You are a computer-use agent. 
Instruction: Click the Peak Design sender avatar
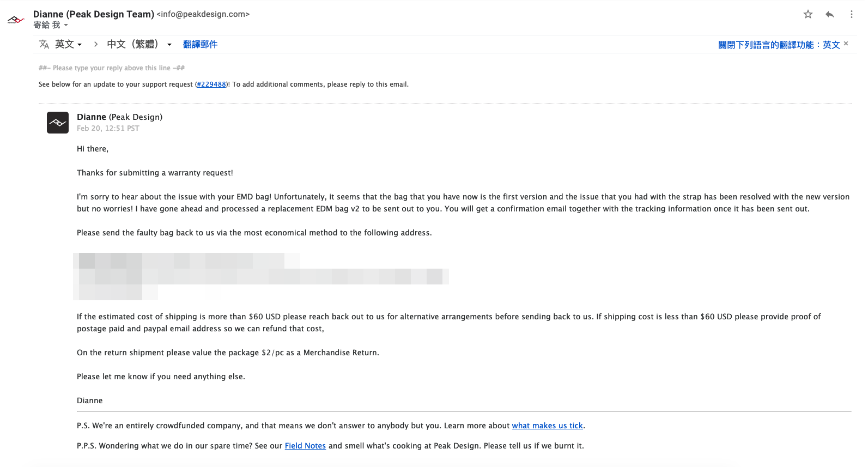pyautogui.click(x=16, y=20)
